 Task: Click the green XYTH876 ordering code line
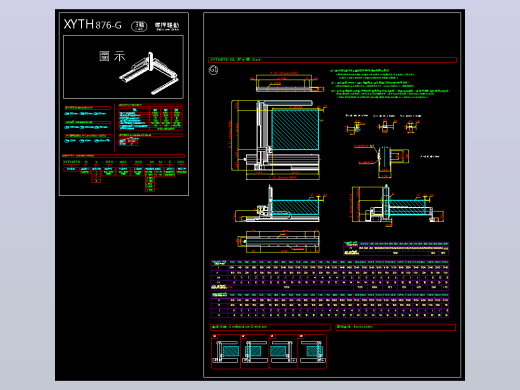(x=124, y=162)
